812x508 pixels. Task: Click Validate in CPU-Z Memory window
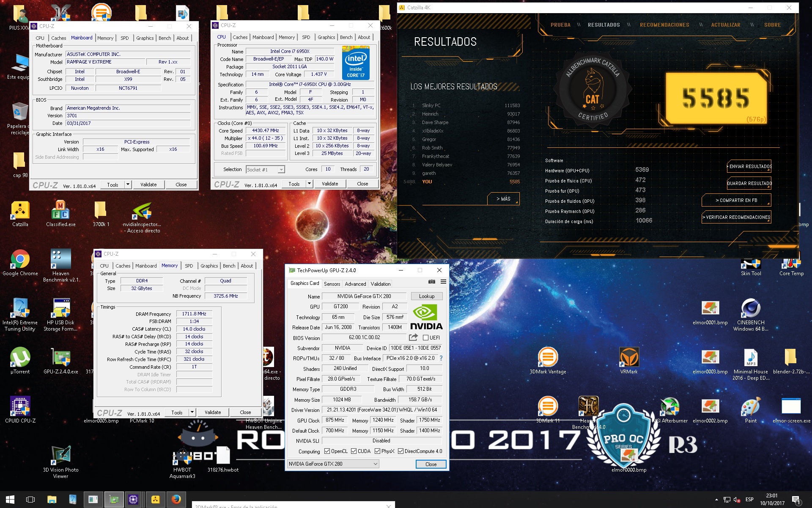(x=213, y=412)
